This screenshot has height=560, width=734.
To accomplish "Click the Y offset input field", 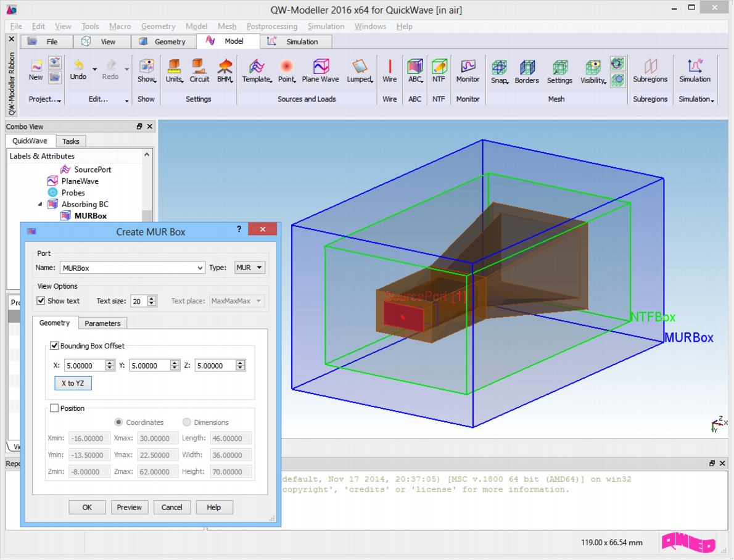I will click(149, 366).
